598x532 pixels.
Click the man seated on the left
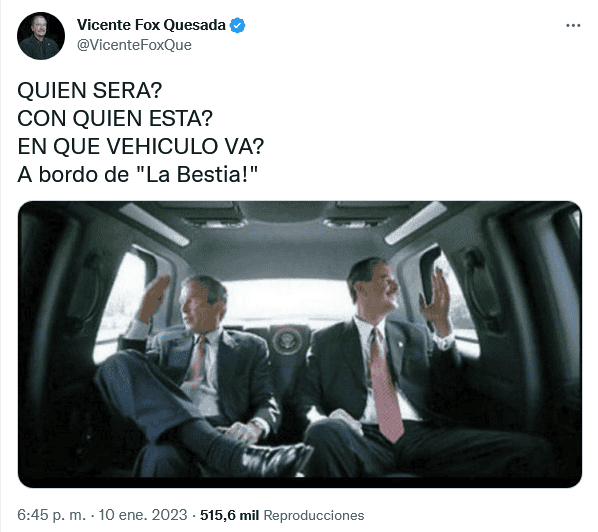[x=191, y=374]
